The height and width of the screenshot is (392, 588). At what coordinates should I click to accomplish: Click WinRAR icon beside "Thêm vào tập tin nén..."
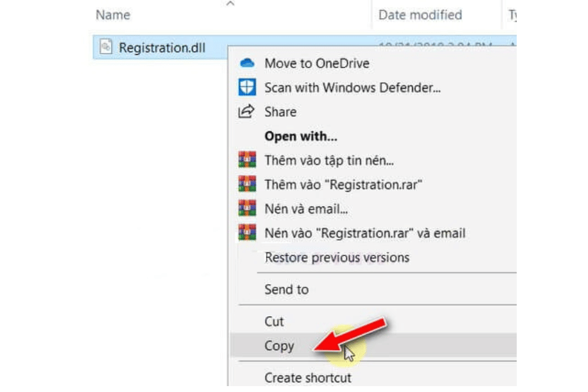(x=246, y=160)
